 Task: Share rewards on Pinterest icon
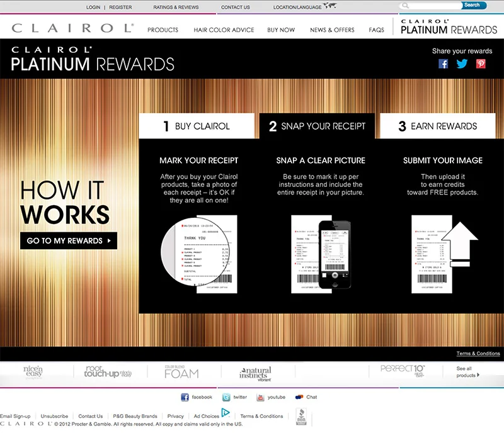coord(481,64)
